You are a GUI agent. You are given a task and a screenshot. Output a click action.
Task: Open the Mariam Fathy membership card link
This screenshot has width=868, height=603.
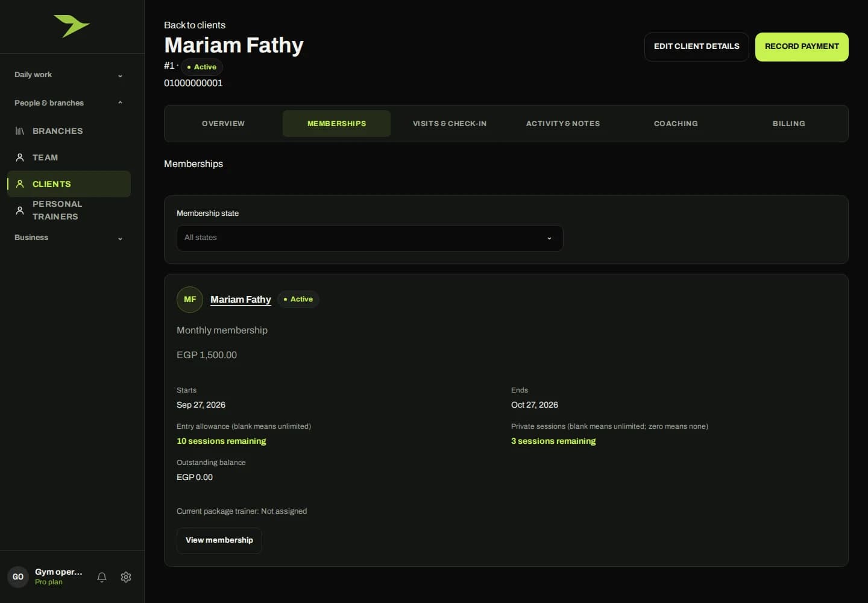(241, 300)
